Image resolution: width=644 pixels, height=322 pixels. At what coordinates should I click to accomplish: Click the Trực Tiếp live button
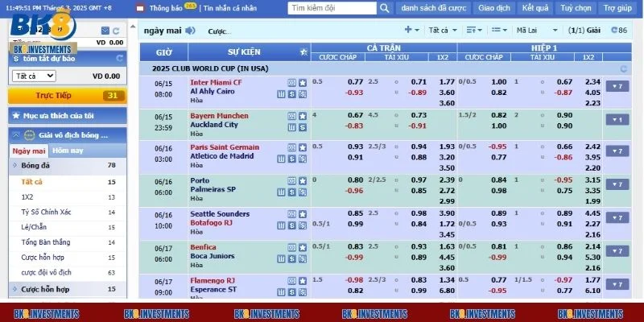point(68,96)
